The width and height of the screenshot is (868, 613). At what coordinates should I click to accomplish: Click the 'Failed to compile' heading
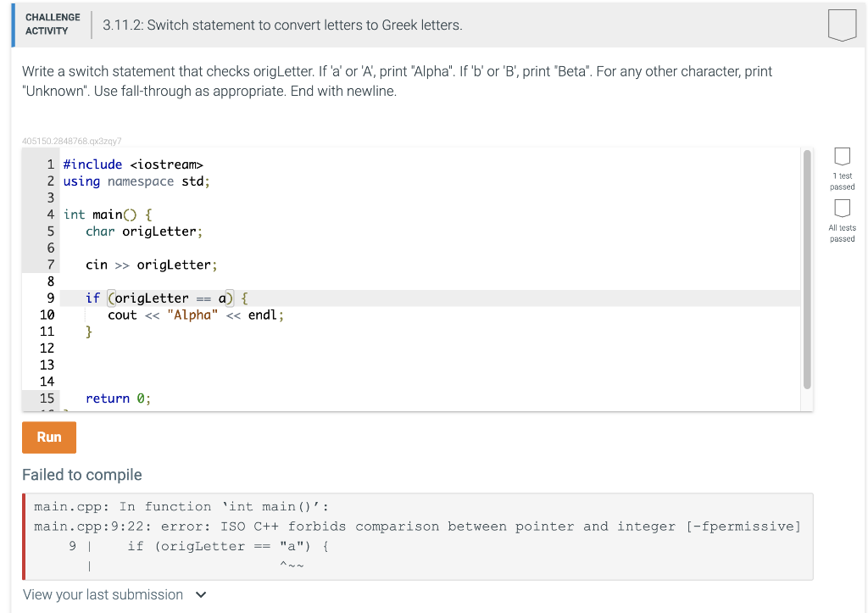(x=82, y=475)
